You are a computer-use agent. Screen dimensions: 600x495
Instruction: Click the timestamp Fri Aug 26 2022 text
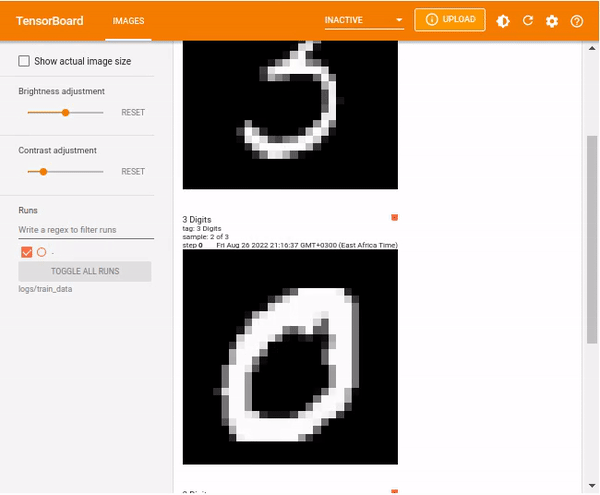(x=307, y=245)
